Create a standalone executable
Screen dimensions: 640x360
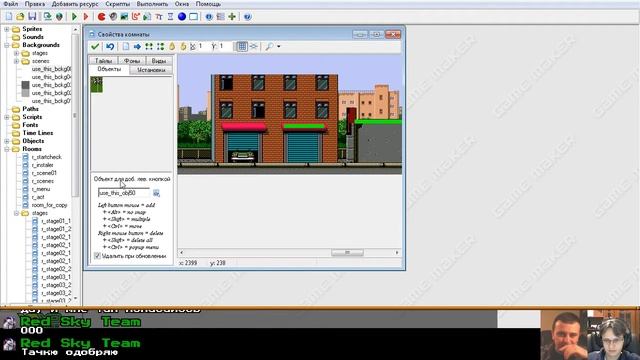point(47,16)
